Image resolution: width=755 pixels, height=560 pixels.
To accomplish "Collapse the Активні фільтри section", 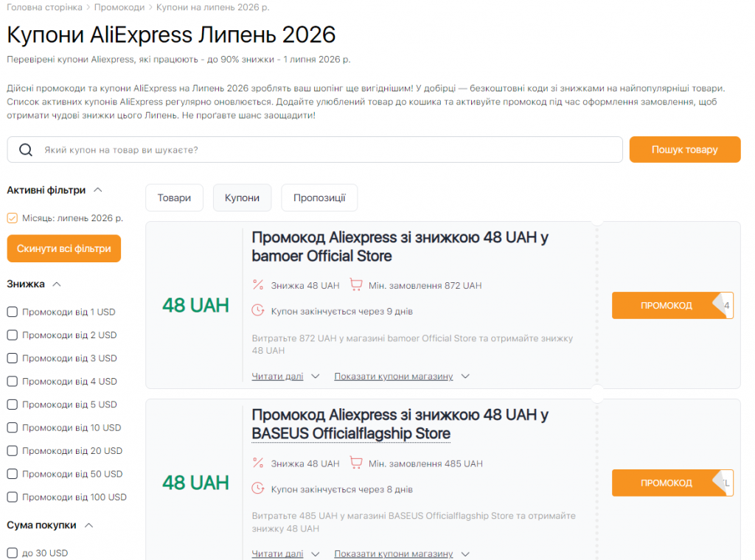I will pos(98,190).
